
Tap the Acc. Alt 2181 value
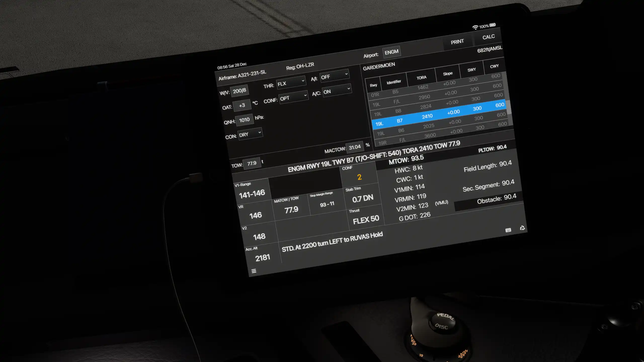pyautogui.click(x=263, y=258)
